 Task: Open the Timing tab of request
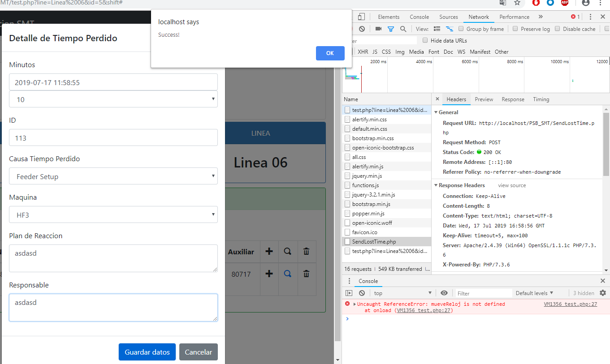541,99
